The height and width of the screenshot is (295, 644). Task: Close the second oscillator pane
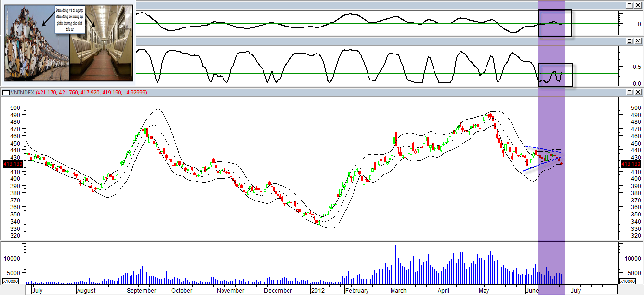[637, 41]
